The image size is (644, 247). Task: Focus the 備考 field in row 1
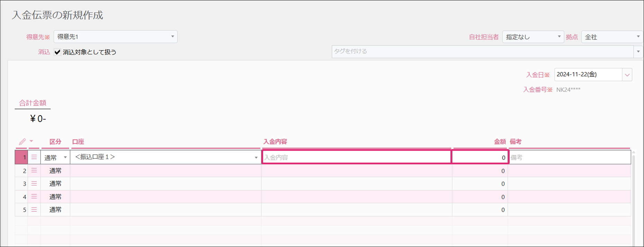(x=569, y=157)
